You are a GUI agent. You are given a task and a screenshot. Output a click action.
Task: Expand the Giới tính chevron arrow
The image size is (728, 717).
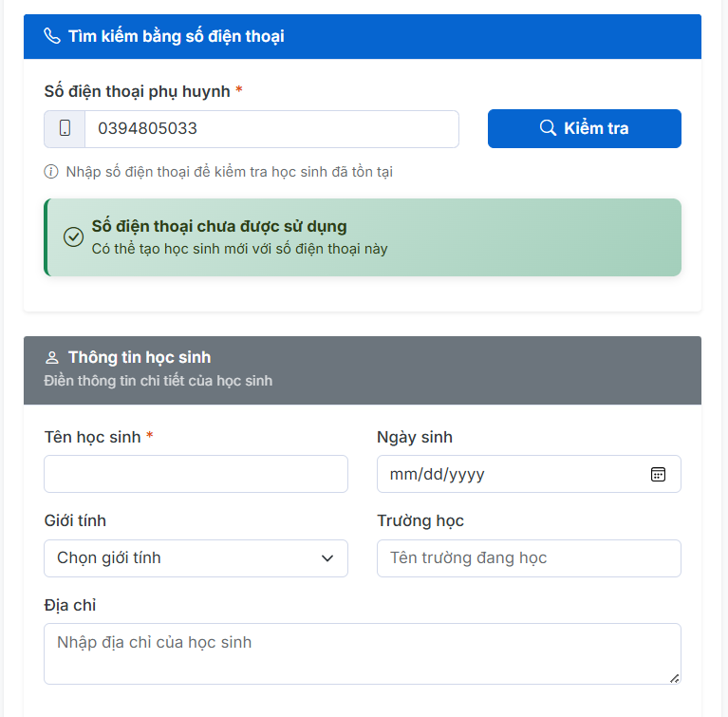point(327,558)
